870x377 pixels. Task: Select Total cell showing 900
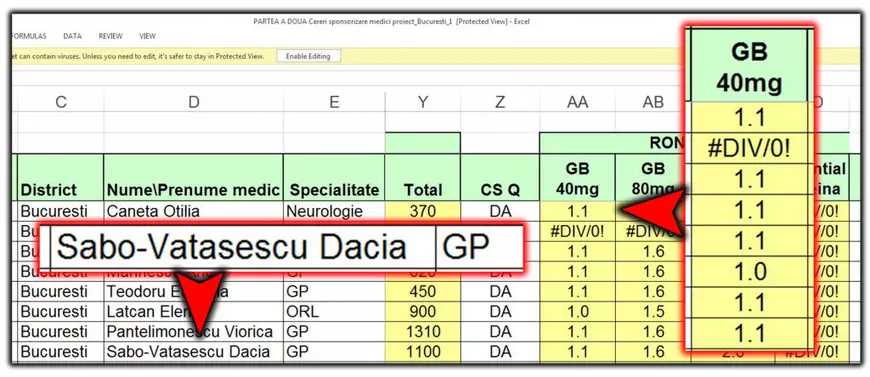click(x=423, y=311)
